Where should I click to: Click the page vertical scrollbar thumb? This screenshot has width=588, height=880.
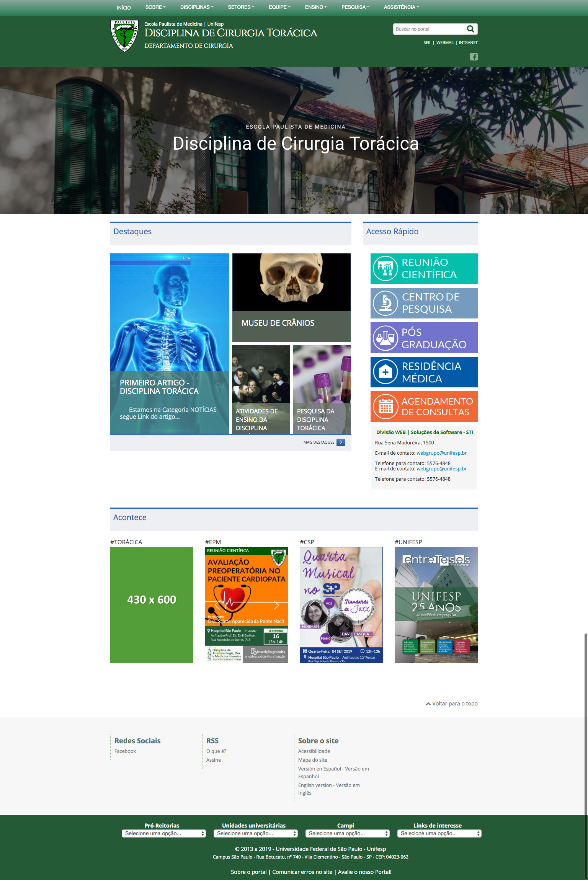[x=586, y=756]
